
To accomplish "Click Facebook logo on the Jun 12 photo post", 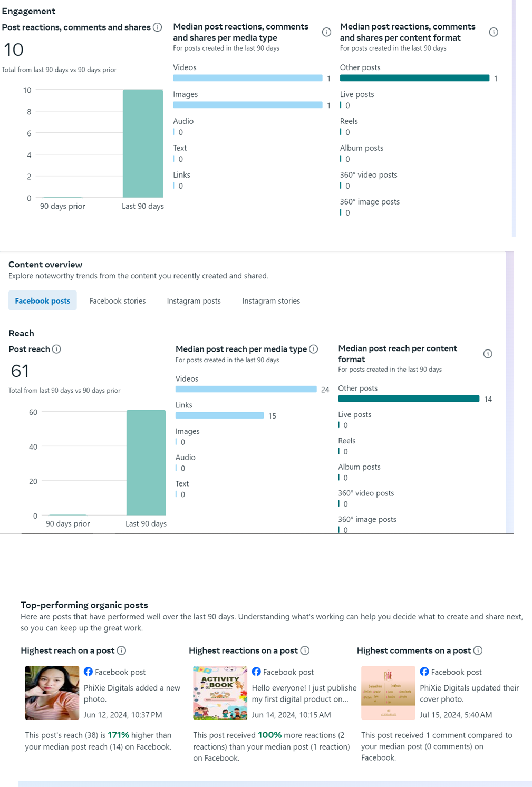I will coord(89,672).
